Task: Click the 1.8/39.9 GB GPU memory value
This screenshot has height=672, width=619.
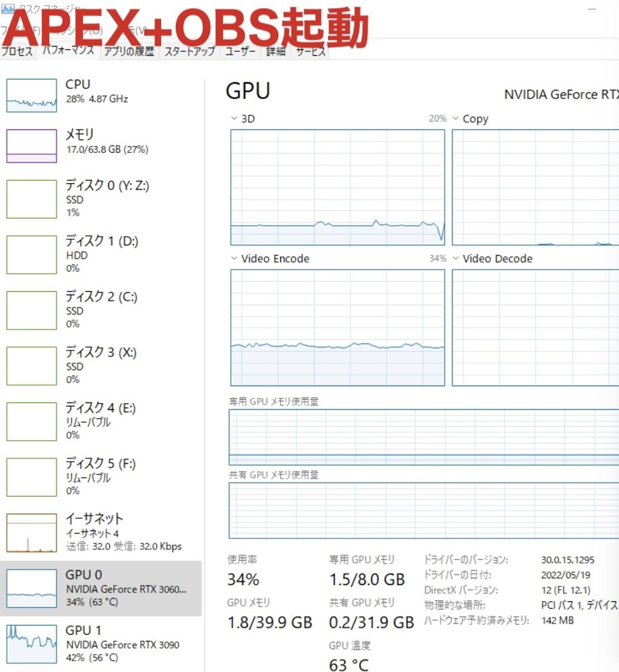Action: [270, 622]
